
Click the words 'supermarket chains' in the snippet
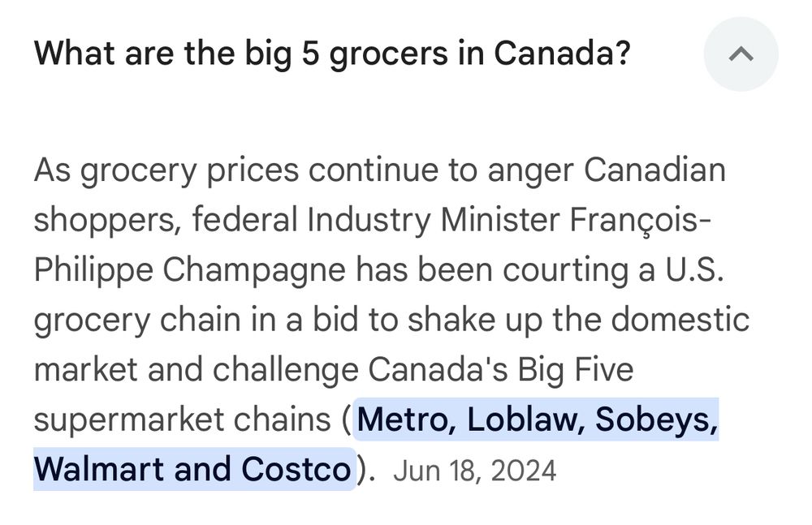pyautogui.click(x=182, y=420)
